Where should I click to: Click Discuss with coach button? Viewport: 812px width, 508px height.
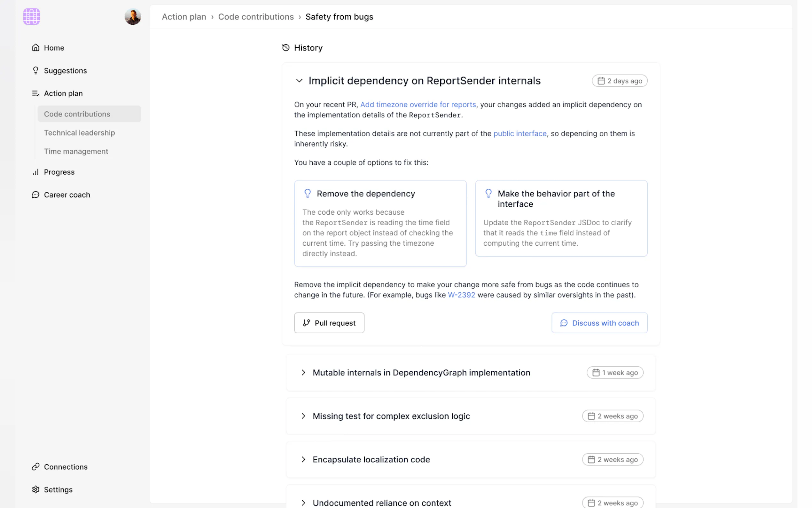tap(599, 323)
